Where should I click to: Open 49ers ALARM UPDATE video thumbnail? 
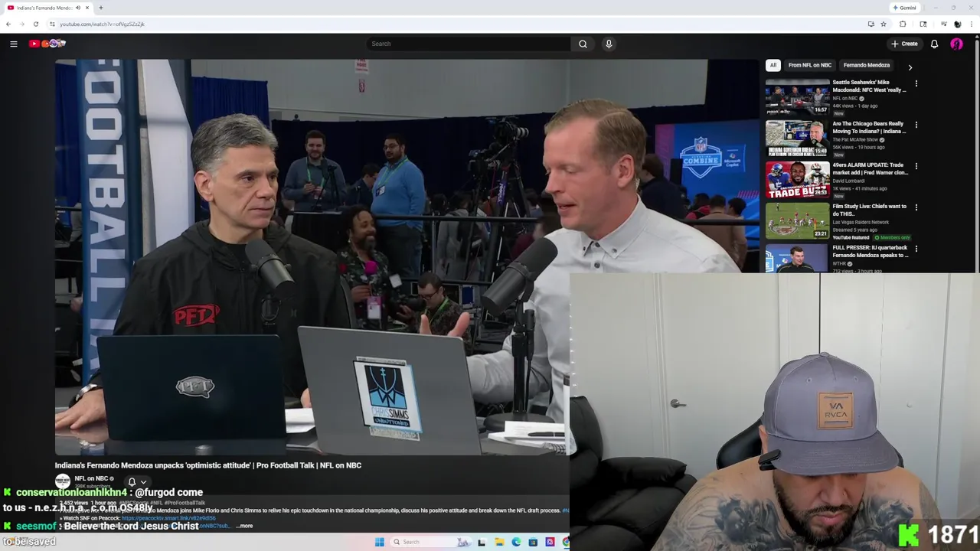click(797, 179)
